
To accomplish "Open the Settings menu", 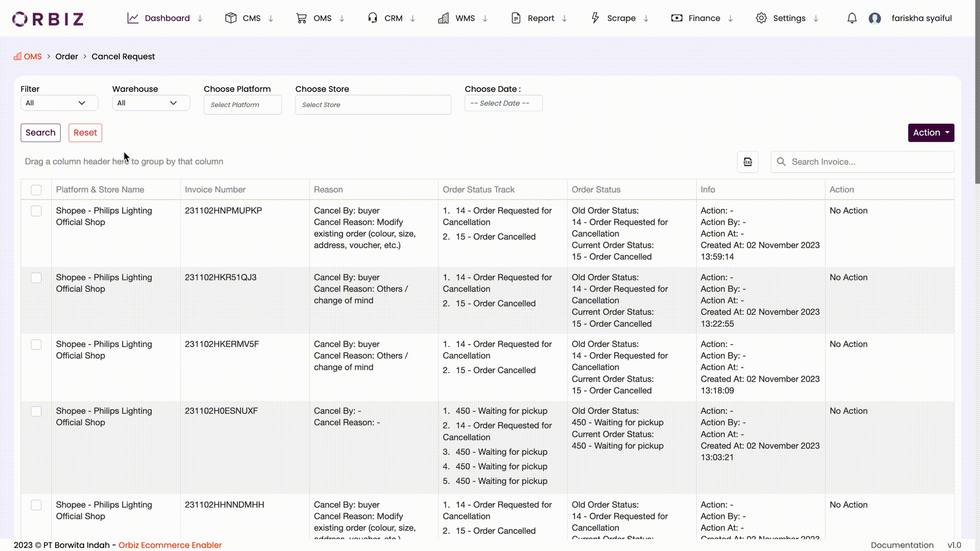I will point(789,18).
